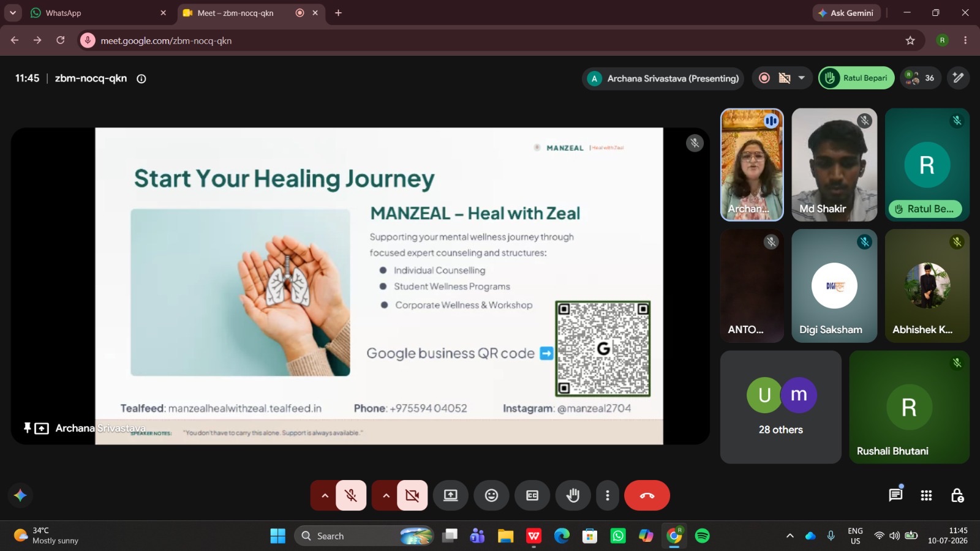This screenshot has width=980, height=551.
Task: Open the 28 others tile
Action: coord(781,407)
